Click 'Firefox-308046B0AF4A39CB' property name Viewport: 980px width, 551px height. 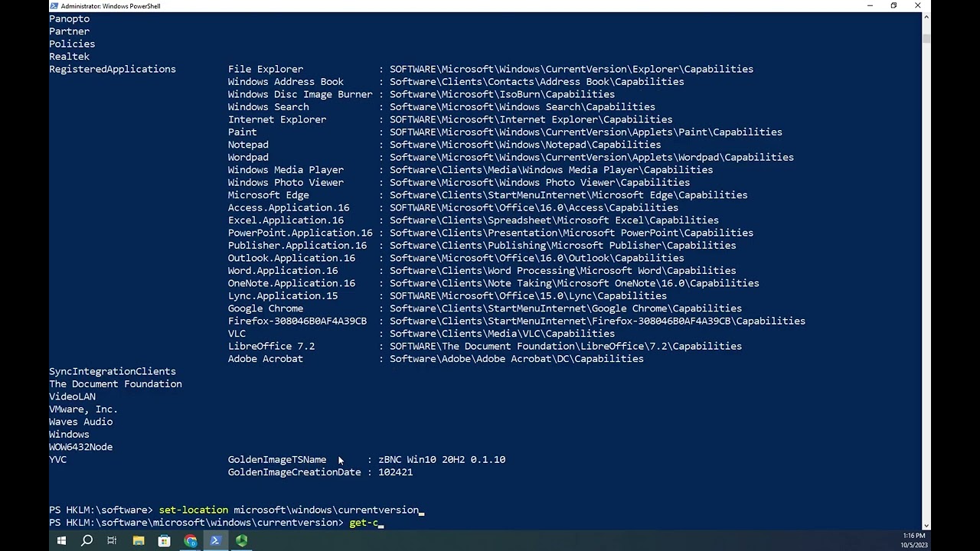(297, 321)
